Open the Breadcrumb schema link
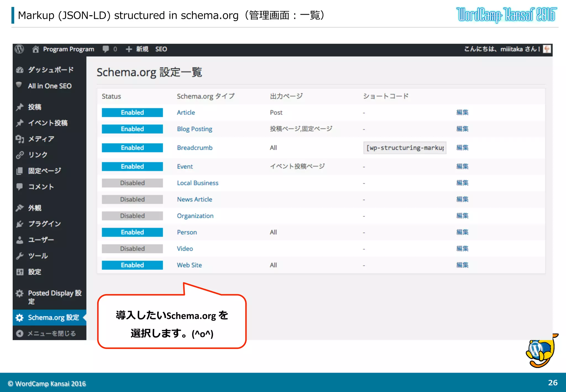The width and height of the screenshot is (566, 392). click(195, 148)
